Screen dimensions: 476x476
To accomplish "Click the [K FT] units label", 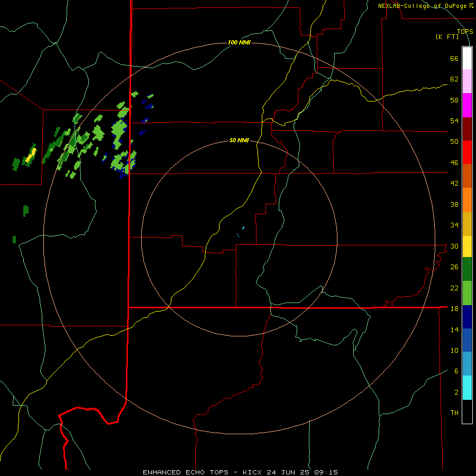I will [447, 37].
